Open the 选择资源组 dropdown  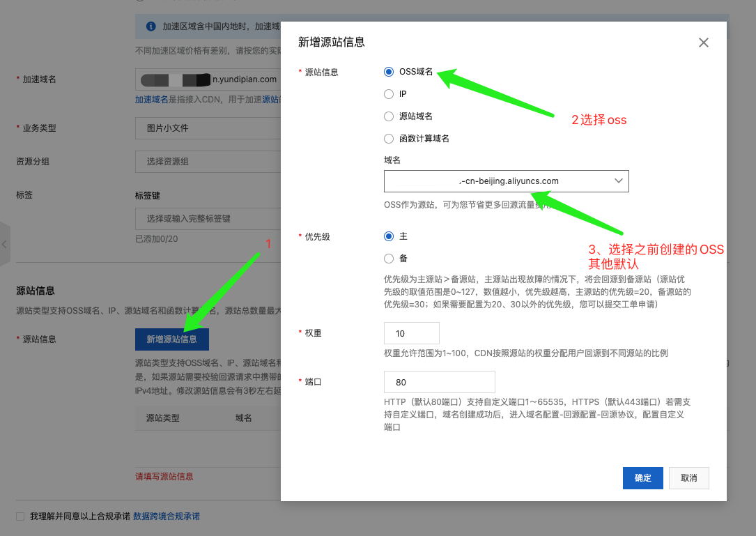(208, 162)
